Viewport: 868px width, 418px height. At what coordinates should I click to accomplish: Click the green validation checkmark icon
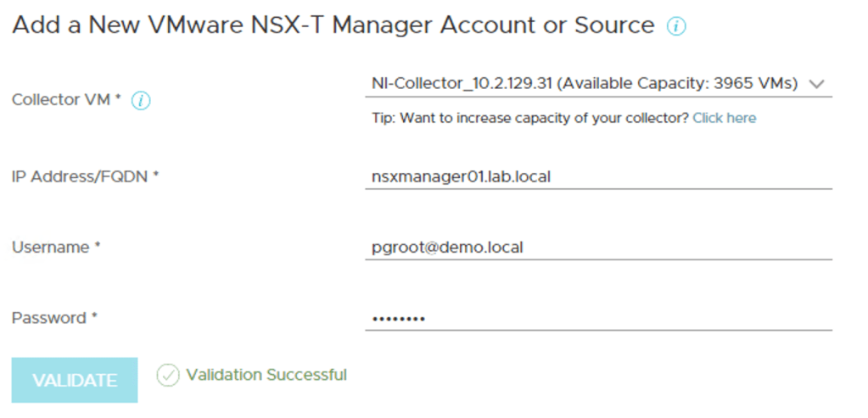[168, 375]
